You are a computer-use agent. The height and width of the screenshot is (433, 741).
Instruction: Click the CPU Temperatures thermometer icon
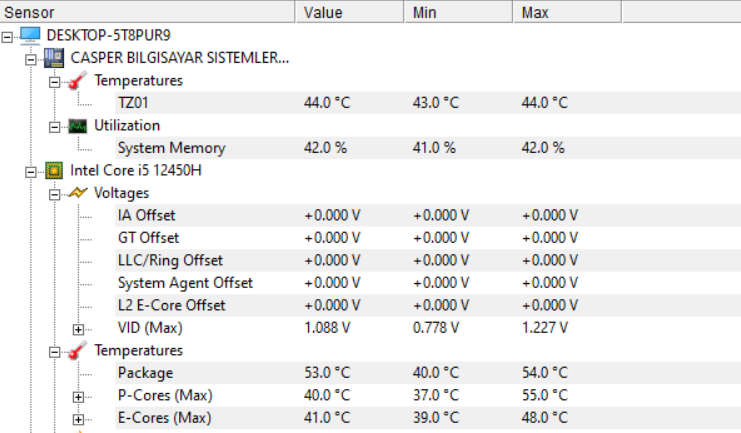pos(77,351)
